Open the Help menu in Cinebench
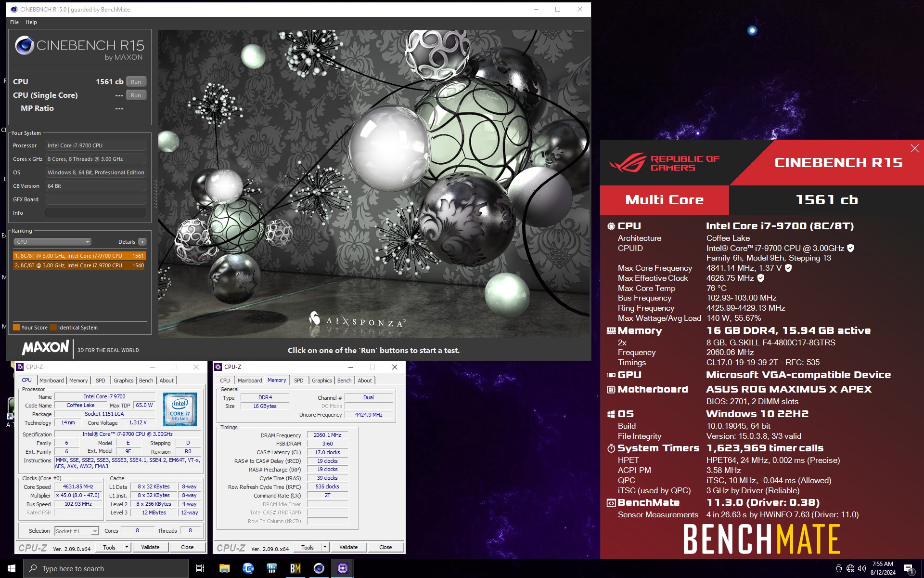Image resolution: width=924 pixels, height=578 pixels. pos(31,22)
